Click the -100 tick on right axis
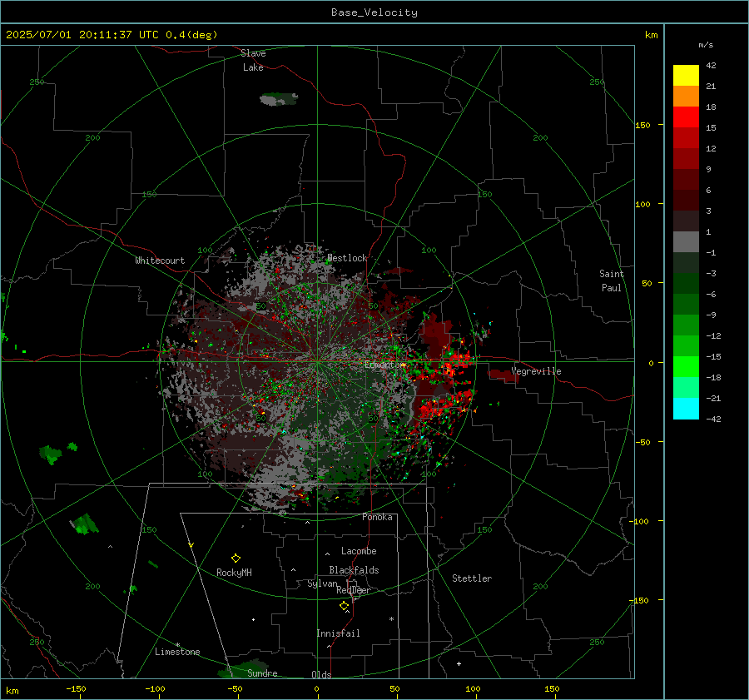749x700 pixels. pyautogui.click(x=640, y=521)
